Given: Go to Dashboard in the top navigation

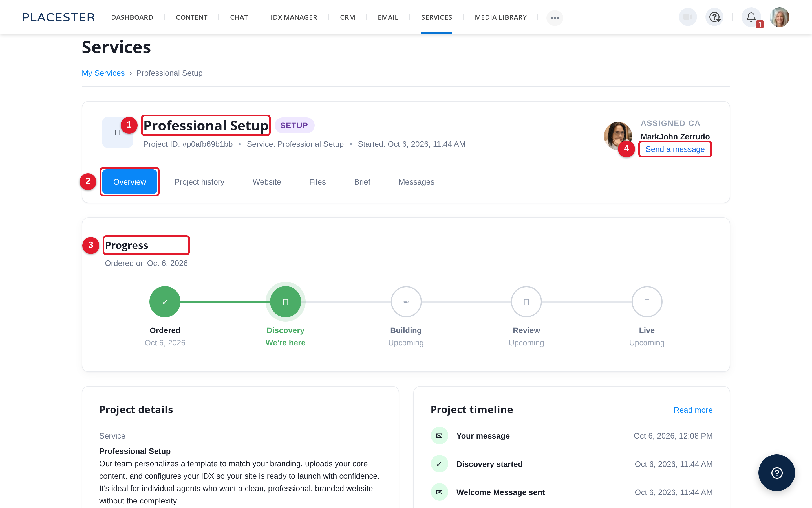Looking at the screenshot, I should pyautogui.click(x=132, y=17).
